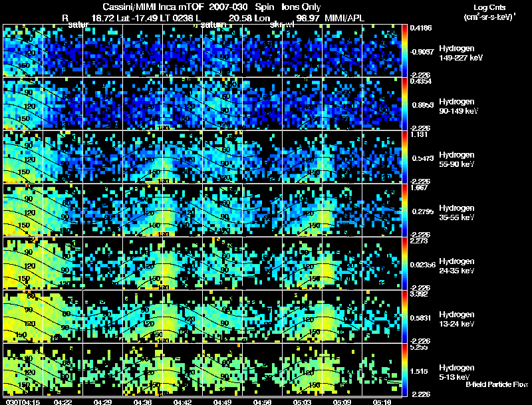Click the '04:29' time axis label
This screenshot has width=532, height=405.
102,402
